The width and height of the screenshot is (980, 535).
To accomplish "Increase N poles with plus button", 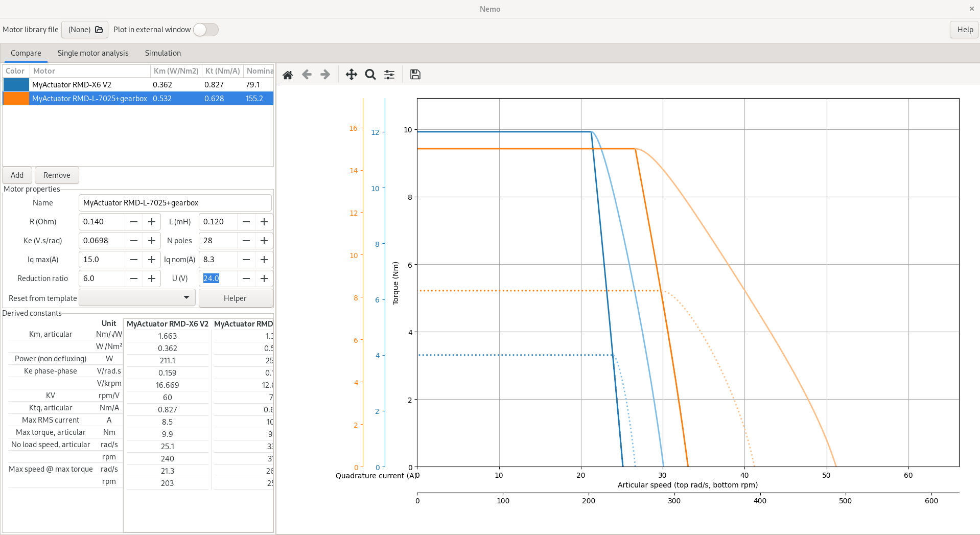I will coord(264,241).
